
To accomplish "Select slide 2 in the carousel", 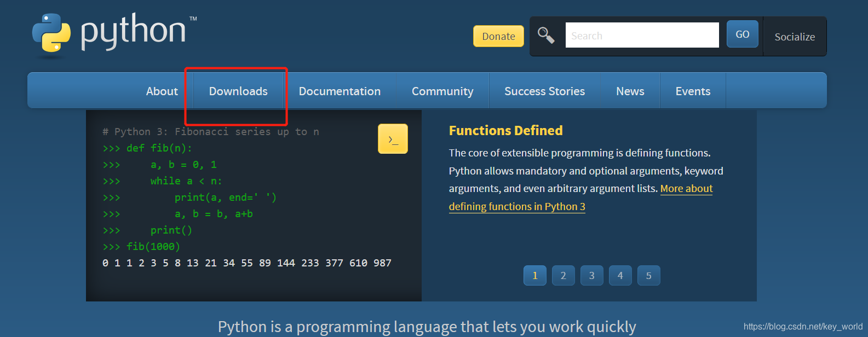I will (564, 275).
